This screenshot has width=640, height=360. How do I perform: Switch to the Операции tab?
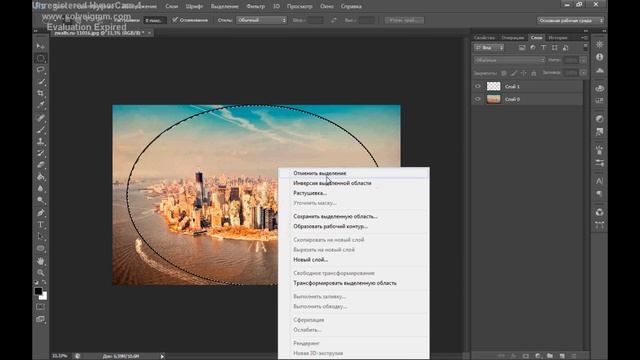click(x=513, y=38)
